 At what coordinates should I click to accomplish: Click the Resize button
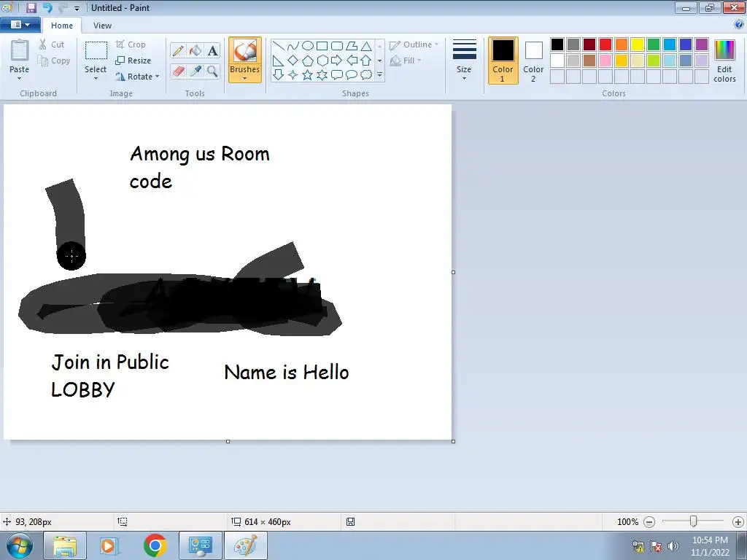coord(133,61)
